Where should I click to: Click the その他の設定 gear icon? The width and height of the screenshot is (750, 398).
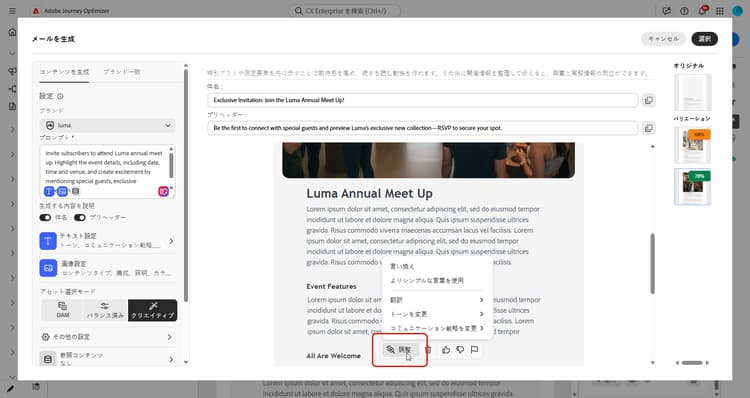(x=45, y=337)
